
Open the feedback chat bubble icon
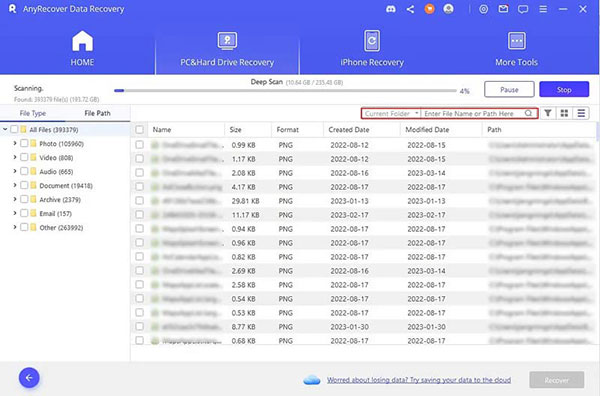523,9
